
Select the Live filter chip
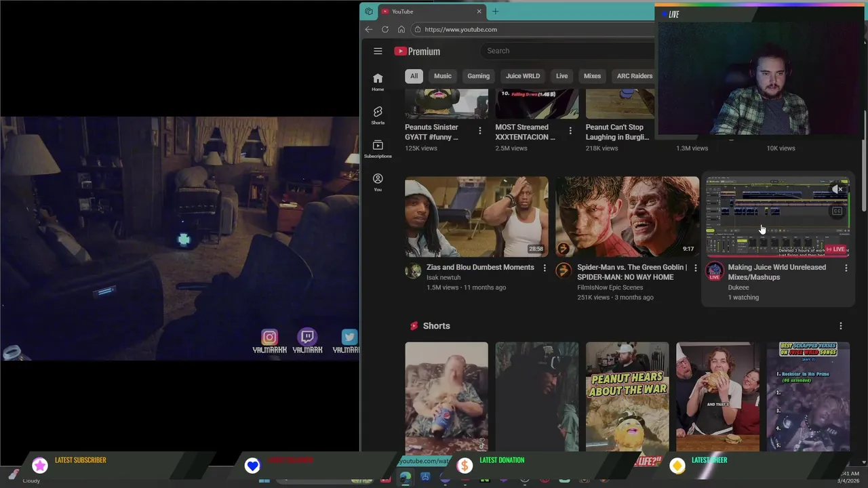562,76
